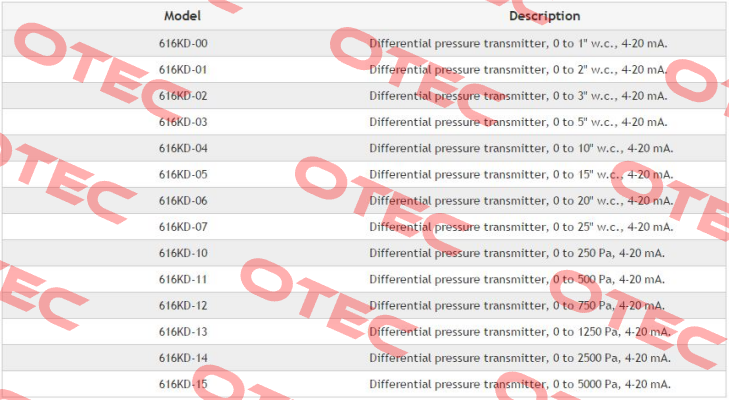Click the 0 to 5000 Pa description
This screenshot has width=729, height=400.
tap(520, 384)
